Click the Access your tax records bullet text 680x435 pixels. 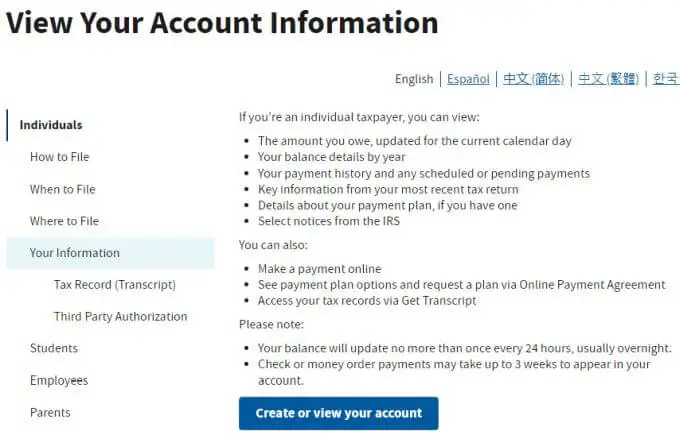(x=367, y=301)
